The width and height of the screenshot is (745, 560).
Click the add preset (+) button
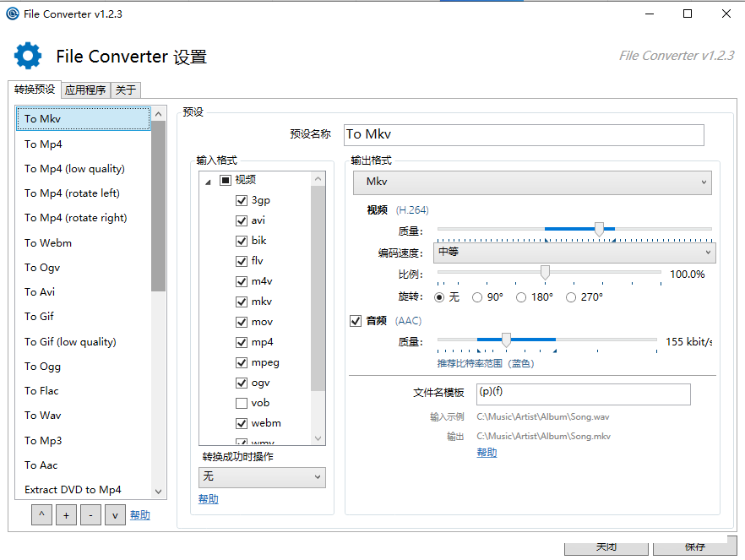[66, 515]
